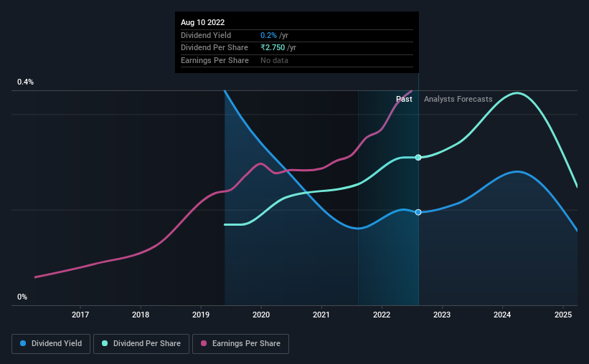The width and height of the screenshot is (589, 364).
Task: Click the teal forecast curve peak near 2024
Action: pyautogui.click(x=517, y=92)
